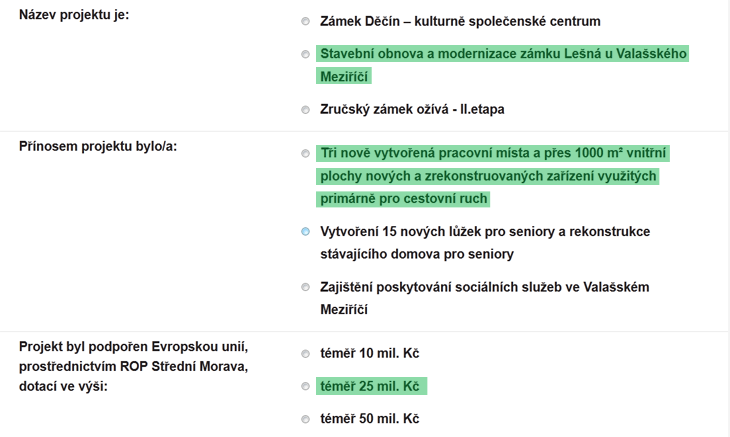Image resolution: width=730 pixels, height=437 pixels.
Task: Select the radio button for Zámek Děčín option
Action: pos(305,21)
